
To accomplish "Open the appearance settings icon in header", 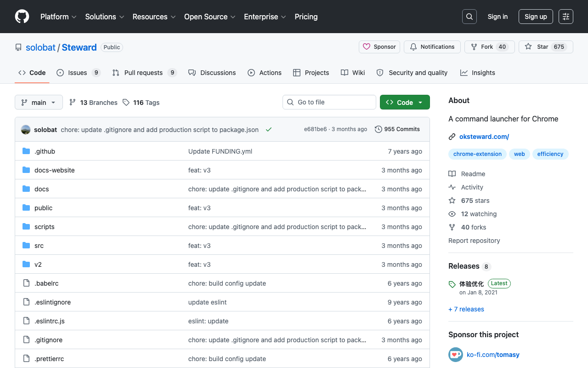I will 566,17.
